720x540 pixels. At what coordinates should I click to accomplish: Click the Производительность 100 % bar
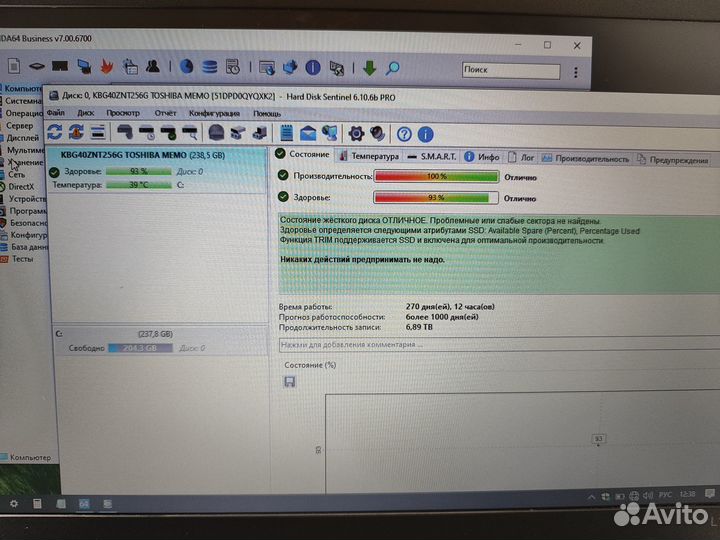click(436, 176)
